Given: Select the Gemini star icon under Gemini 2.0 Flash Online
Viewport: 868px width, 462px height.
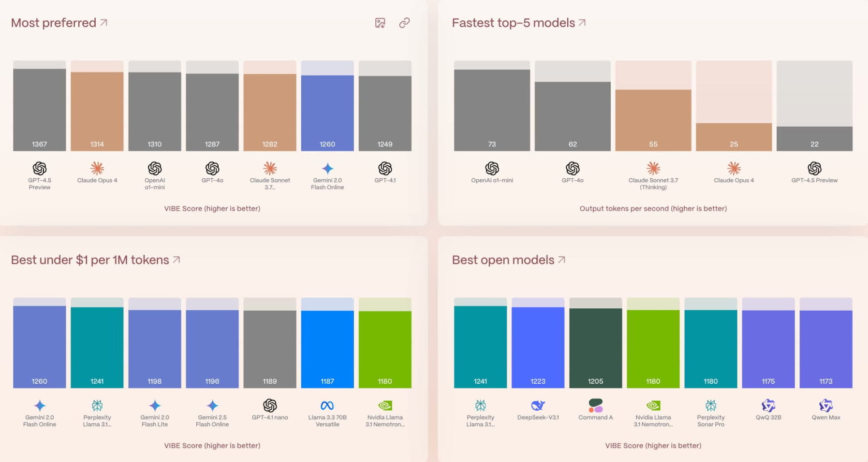Looking at the screenshot, I should coord(327,169).
